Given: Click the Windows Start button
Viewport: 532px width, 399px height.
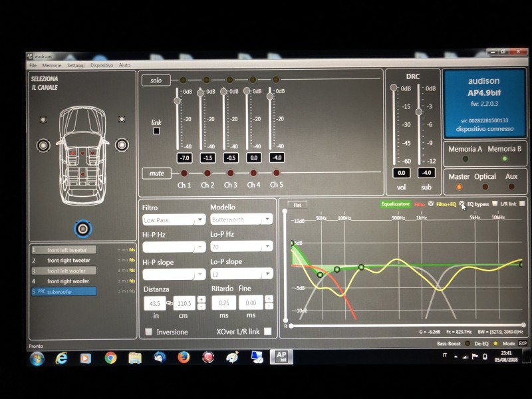Looking at the screenshot, I should pyautogui.click(x=37, y=358).
